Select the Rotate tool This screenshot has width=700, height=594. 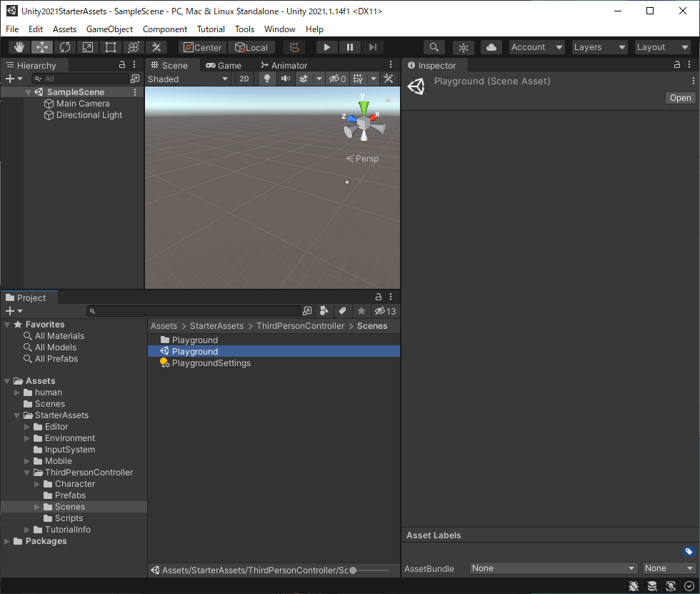[64, 47]
